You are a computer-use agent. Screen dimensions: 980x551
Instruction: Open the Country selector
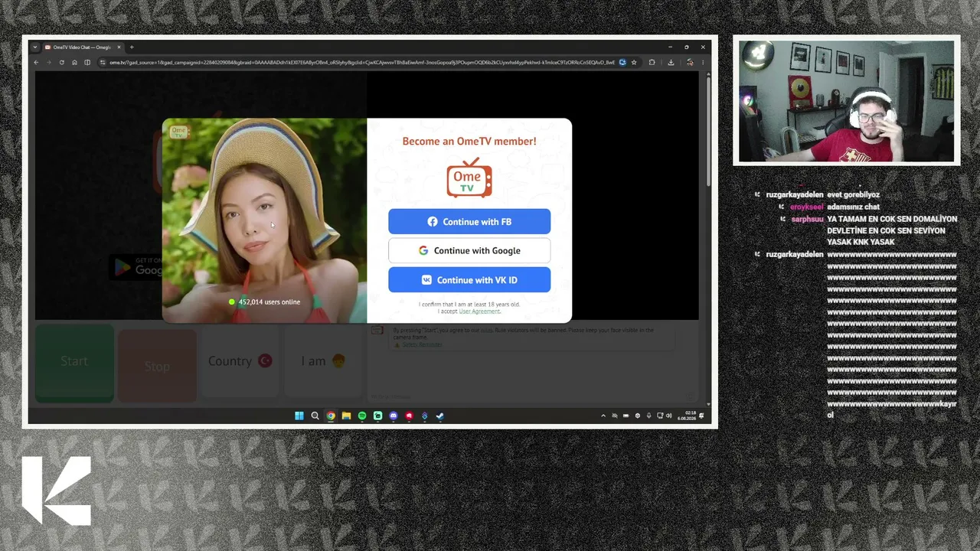240,361
